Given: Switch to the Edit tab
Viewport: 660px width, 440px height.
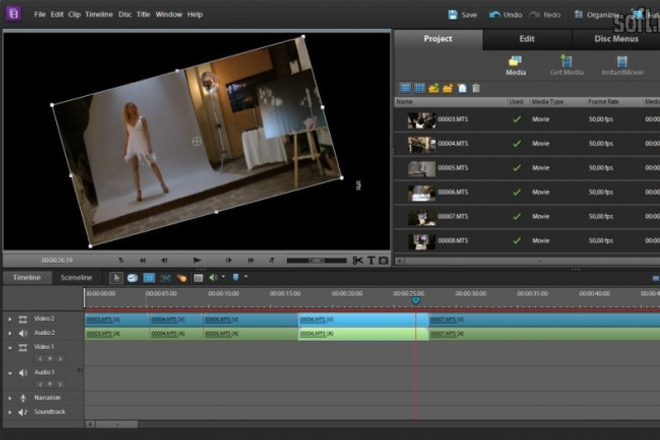Looking at the screenshot, I should coord(527,39).
